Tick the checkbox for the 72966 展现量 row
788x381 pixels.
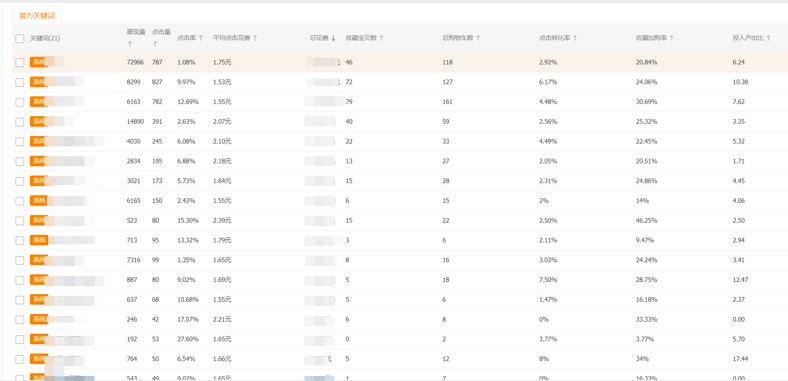click(x=20, y=62)
